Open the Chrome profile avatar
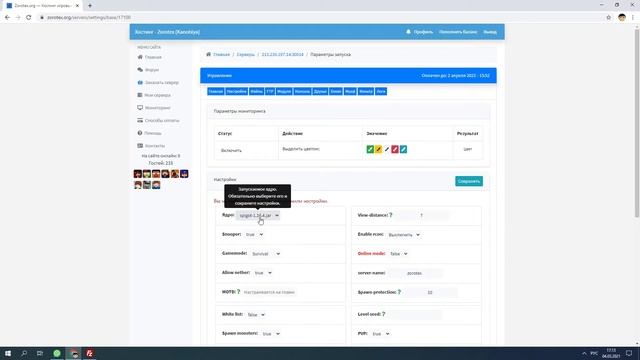640x360 pixels. (622, 18)
